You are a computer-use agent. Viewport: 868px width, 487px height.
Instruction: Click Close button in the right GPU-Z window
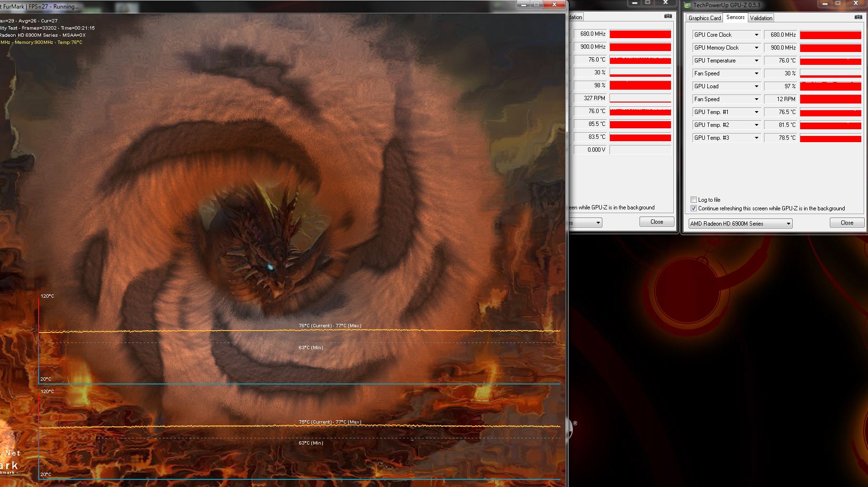[847, 223]
